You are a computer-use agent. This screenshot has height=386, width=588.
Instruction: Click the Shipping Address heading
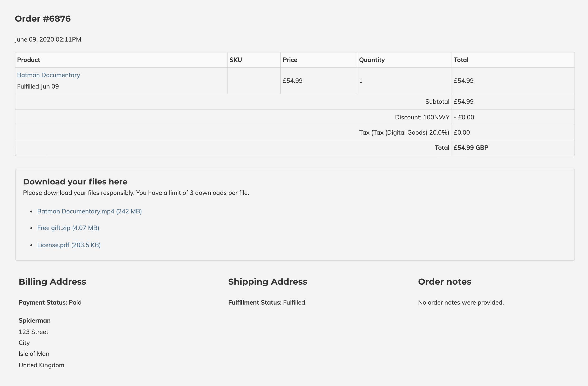click(268, 282)
